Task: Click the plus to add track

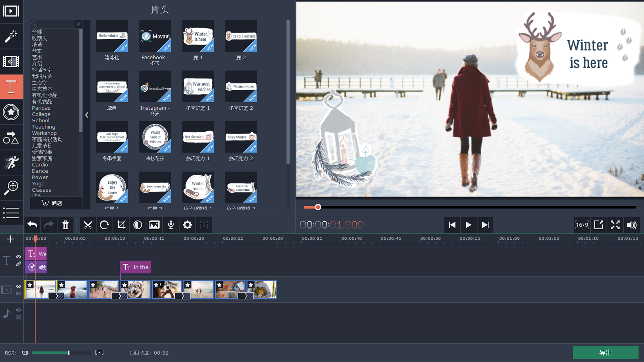Action: [x=10, y=239]
